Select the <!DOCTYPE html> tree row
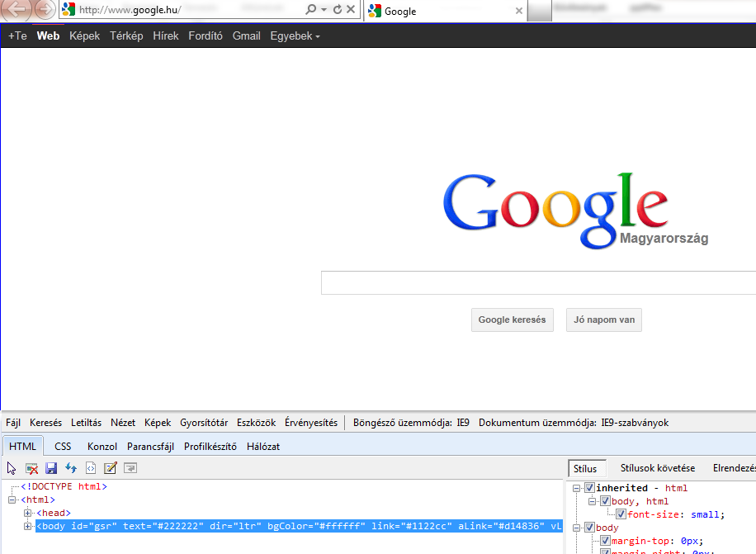This screenshot has width=756, height=554. pyautogui.click(x=64, y=486)
